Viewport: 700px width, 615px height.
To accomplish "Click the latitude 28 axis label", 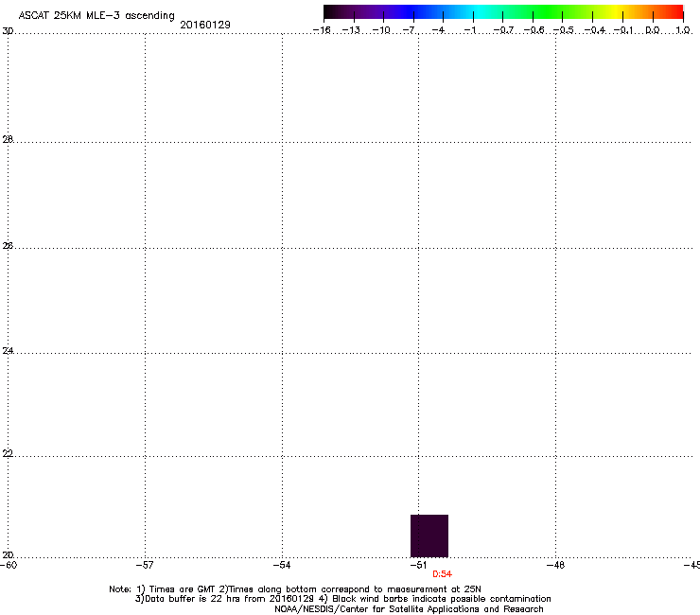I will coord(8,139).
